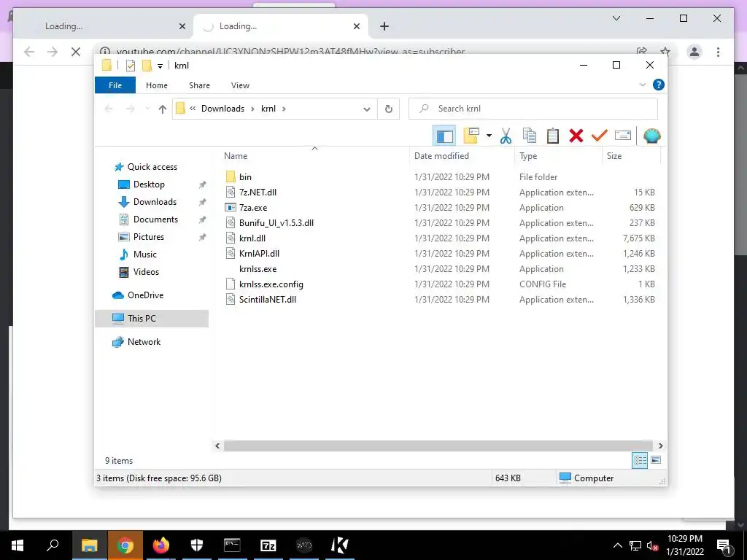The image size is (747, 560).
Task: Open Desktop in navigation pane
Action: point(149,184)
